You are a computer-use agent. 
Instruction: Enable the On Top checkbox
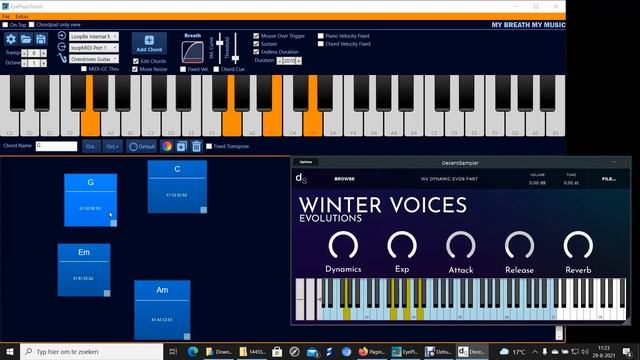tap(5, 25)
